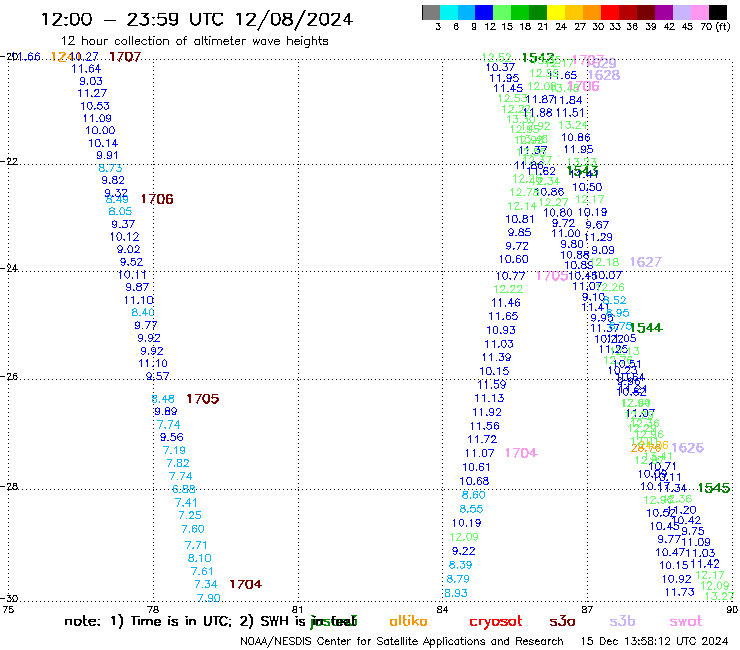The image size is (740, 650).
Task: Click the longitude axis label '84'
Action: click(442, 610)
